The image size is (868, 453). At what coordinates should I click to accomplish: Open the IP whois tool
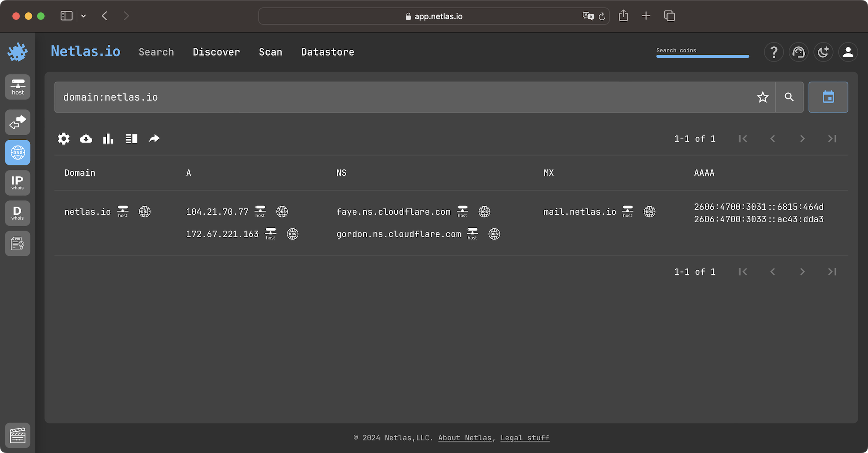point(18,183)
